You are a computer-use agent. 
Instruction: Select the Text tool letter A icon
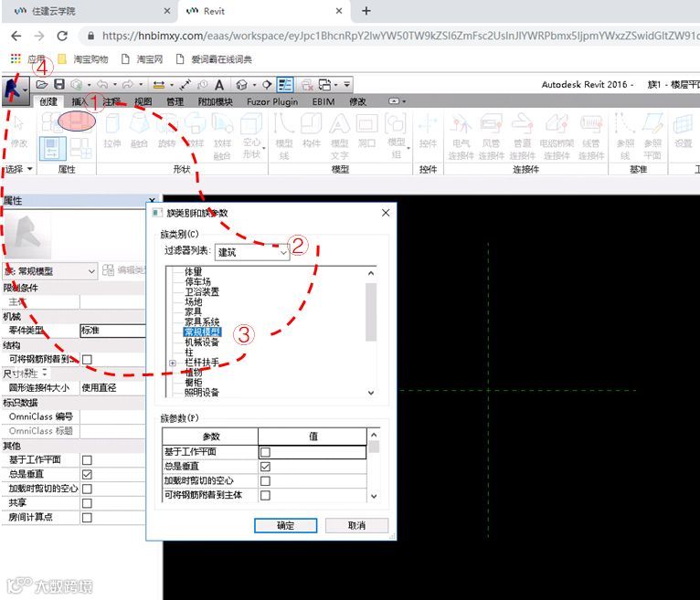tap(219, 84)
